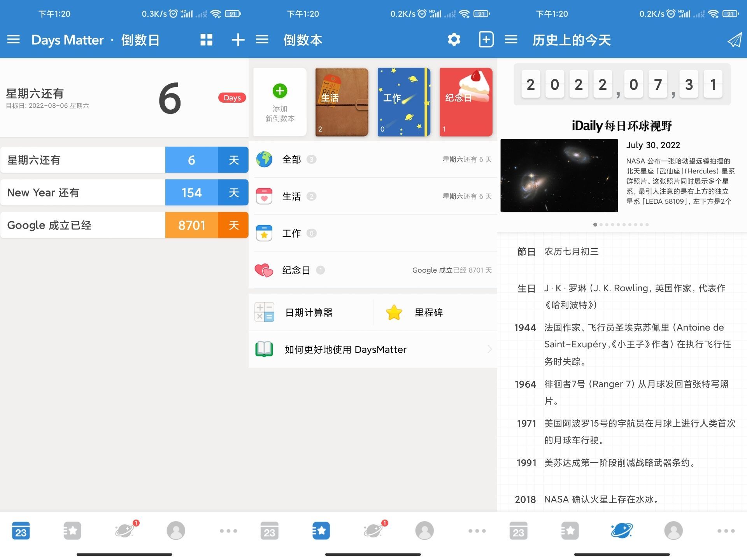
Task: Open 日期计算器 date calculator
Action: [x=310, y=313]
